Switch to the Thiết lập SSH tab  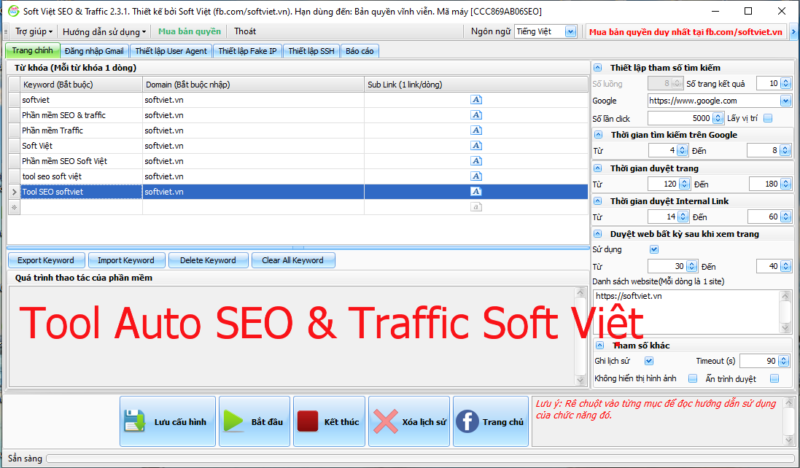(x=311, y=51)
